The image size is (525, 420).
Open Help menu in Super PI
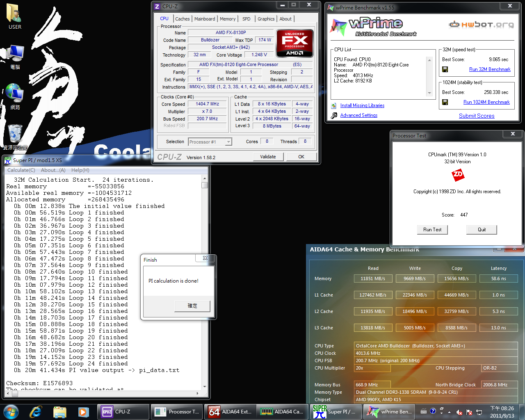tap(80, 170)
